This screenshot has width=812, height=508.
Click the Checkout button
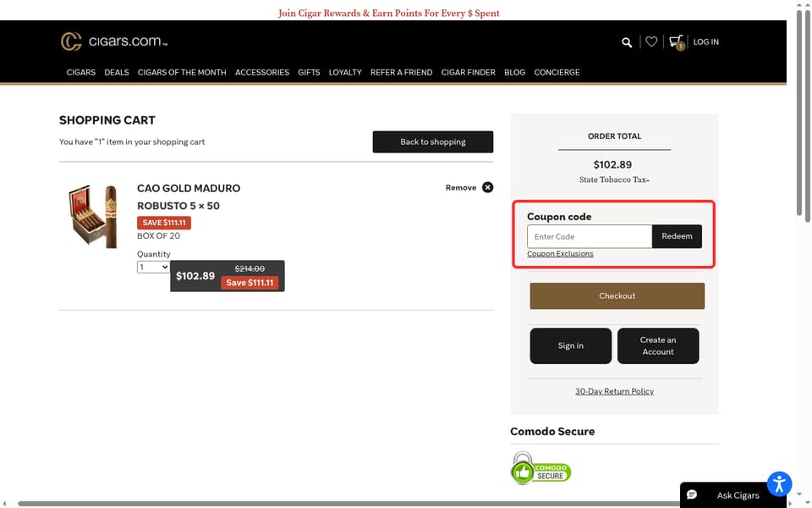point(617,296)
